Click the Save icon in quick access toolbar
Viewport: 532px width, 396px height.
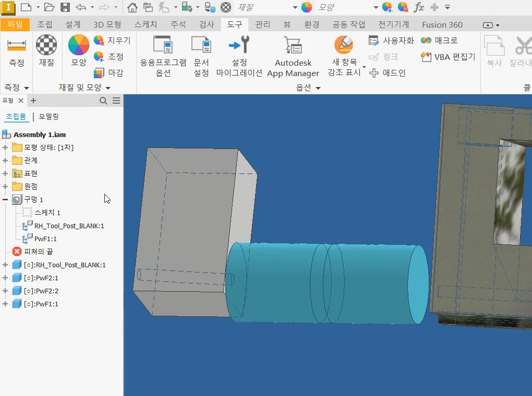pyautogui.click(x=65, y=7)
